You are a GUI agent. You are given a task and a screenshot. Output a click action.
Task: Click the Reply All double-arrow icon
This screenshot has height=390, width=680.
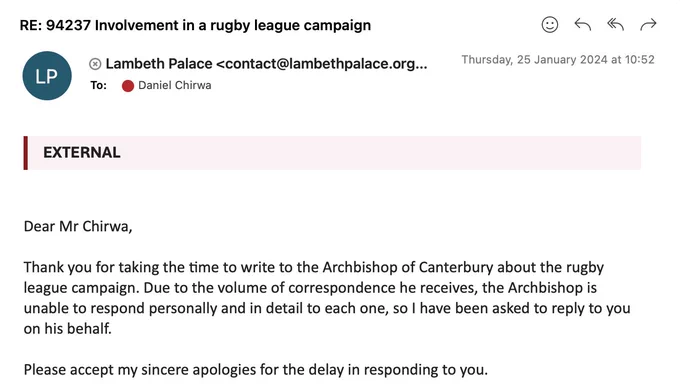point(615,25)
